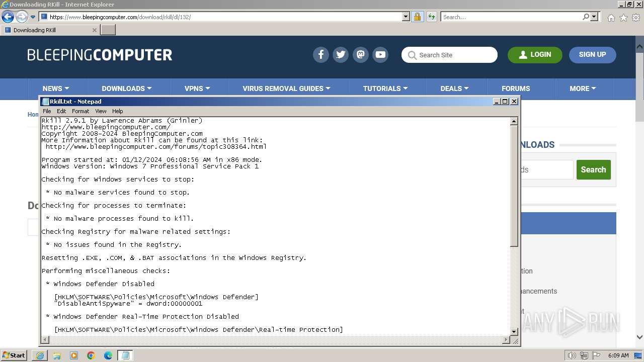Open Google Chrome from taskbar

point(91,355)
